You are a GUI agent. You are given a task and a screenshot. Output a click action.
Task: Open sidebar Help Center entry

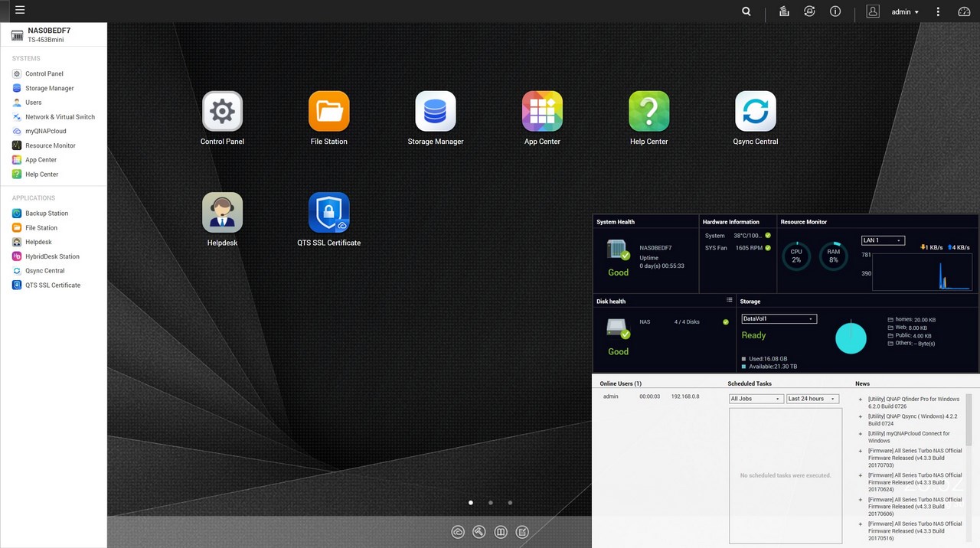click(42, 175)
